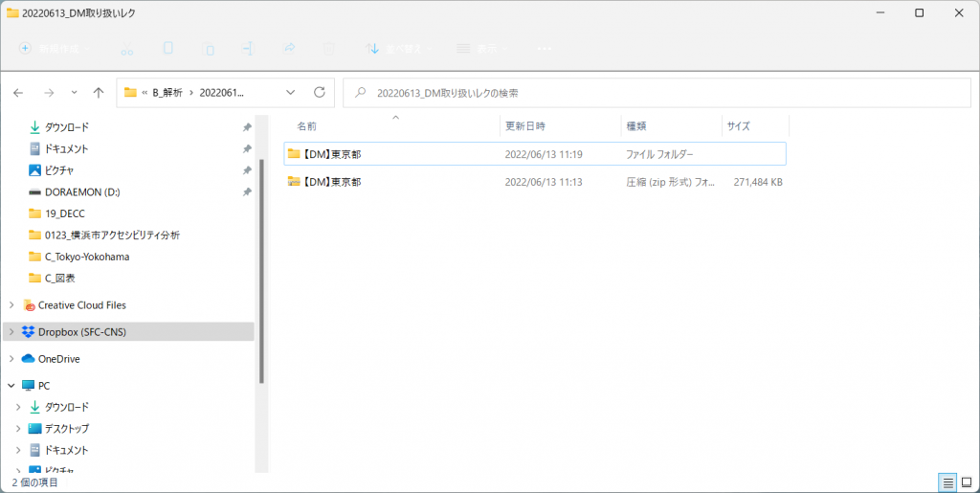Sort by 更新日時 column header

tap(525, 126)
